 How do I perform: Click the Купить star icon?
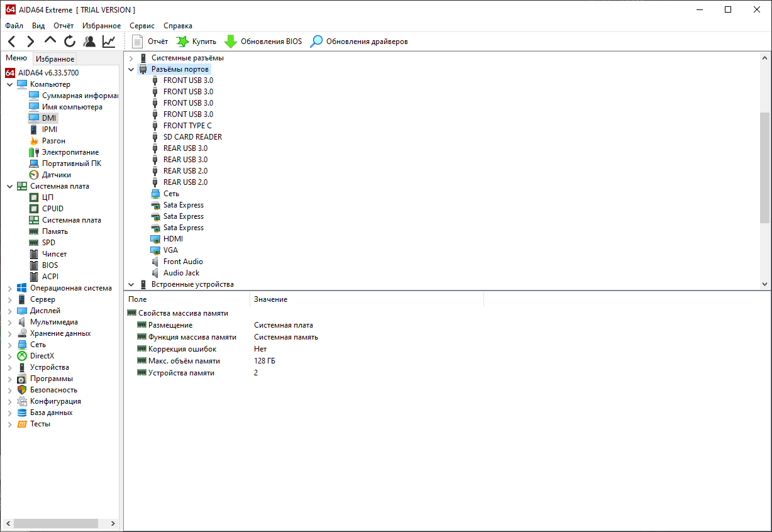pyautogui.click(x=182, y=42)
